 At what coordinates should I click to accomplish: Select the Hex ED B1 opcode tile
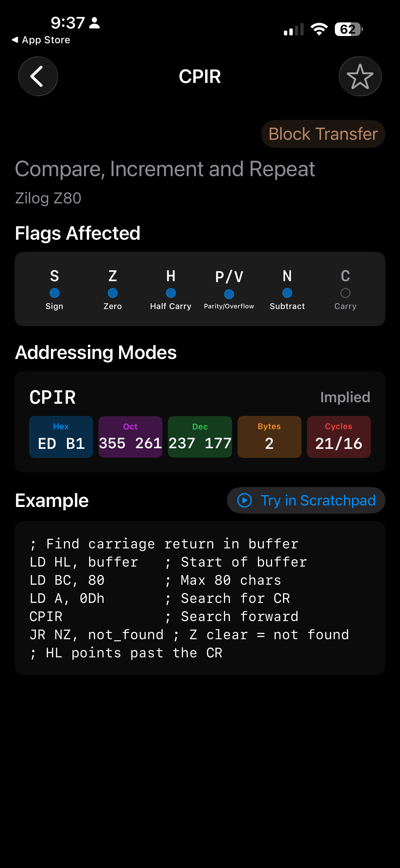pos(61,437)
